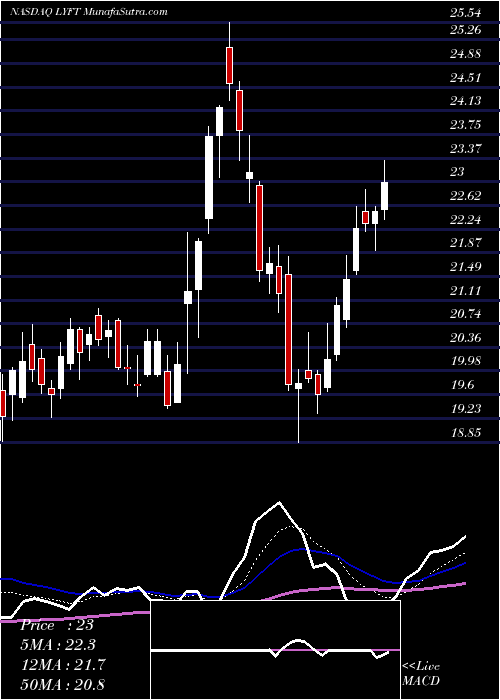
Task: Click the highest red candlestick at the peak
Action: (229, 65)
